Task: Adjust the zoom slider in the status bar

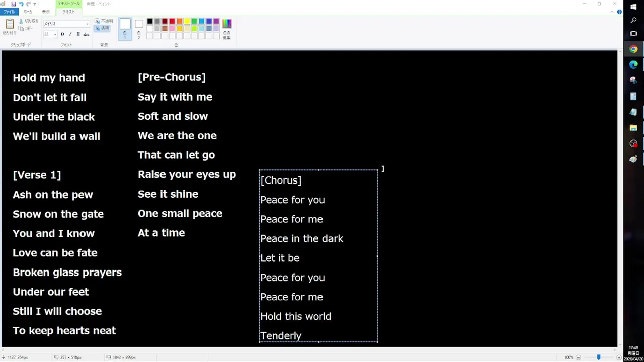Action: [598, 357]
